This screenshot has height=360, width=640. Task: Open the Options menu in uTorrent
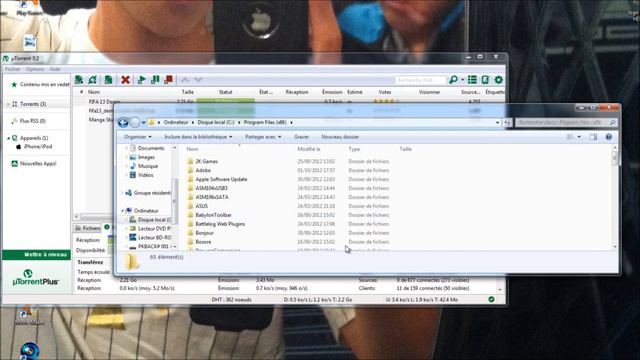point(35,69)
